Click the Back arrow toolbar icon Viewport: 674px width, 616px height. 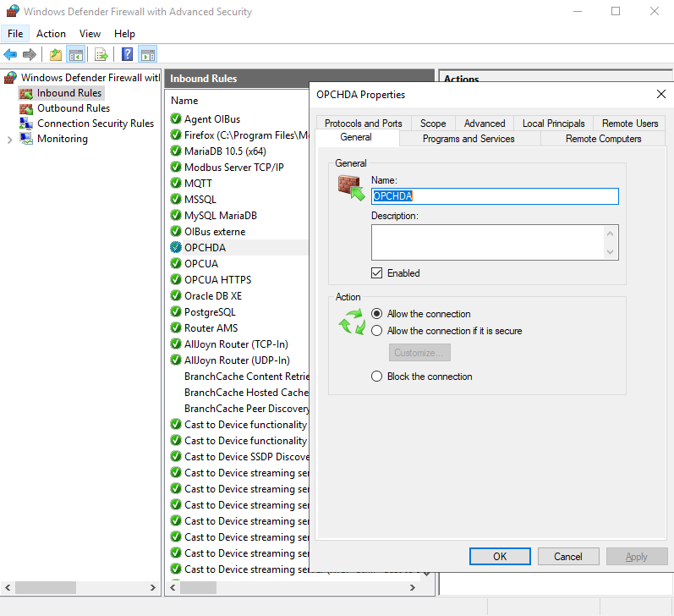click(x=10, y=55)
